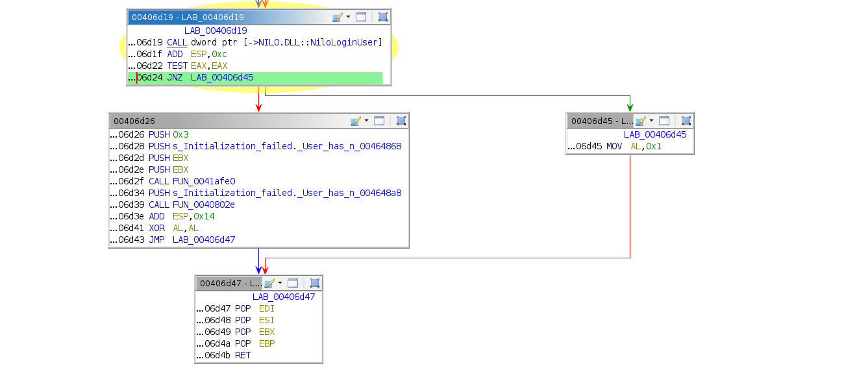Open background color picker on block 00406d45

coord(640,121)
